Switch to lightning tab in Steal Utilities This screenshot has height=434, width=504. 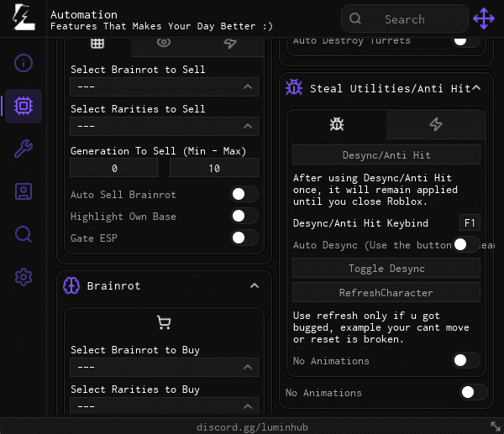coord(435,125)
